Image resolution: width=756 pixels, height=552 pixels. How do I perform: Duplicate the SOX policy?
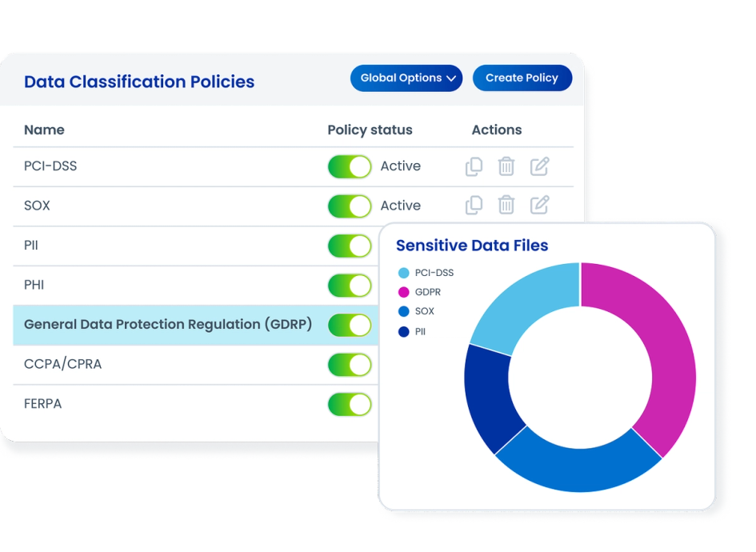pyautogui.click(x=474, y=205)
